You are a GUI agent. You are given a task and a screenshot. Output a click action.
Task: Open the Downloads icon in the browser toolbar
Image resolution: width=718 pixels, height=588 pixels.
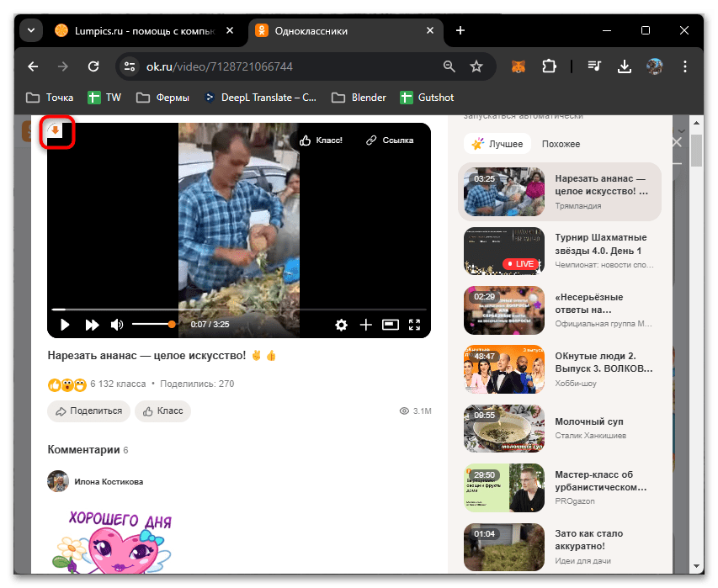point(624,66)
